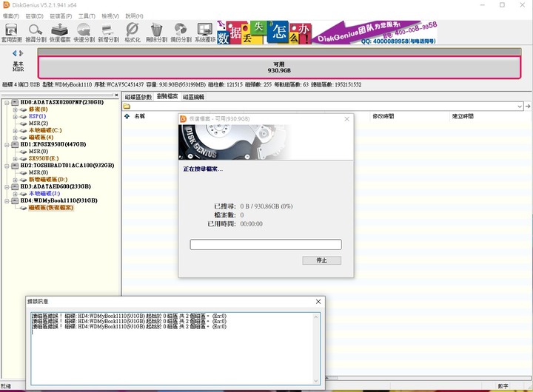Viewport: 533px width, 392px height.
Task: Open the 檔案(F) File menu
Action: 11,16
